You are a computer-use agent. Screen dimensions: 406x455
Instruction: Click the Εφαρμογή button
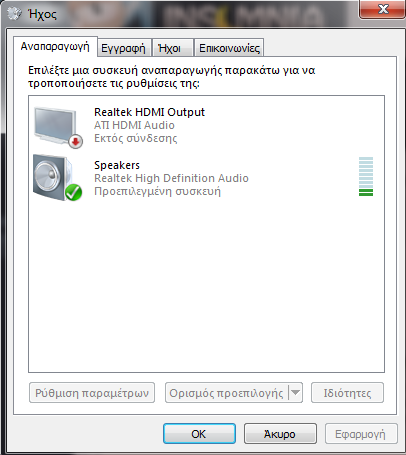[361, 434]
